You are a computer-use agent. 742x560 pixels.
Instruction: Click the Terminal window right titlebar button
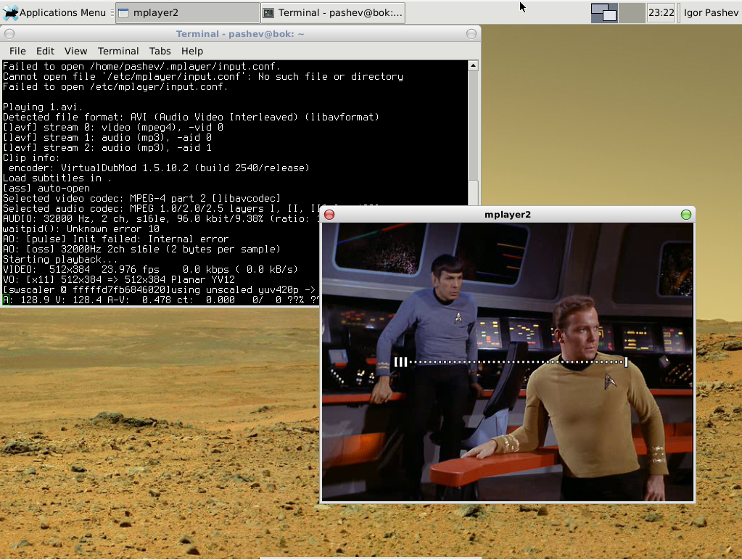(x=471, y=34)
